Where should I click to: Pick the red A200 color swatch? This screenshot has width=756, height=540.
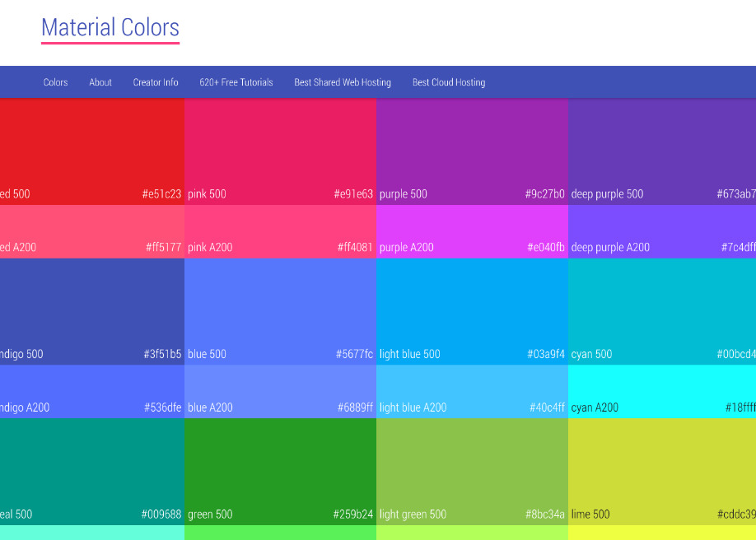click(x=92, y=231)
